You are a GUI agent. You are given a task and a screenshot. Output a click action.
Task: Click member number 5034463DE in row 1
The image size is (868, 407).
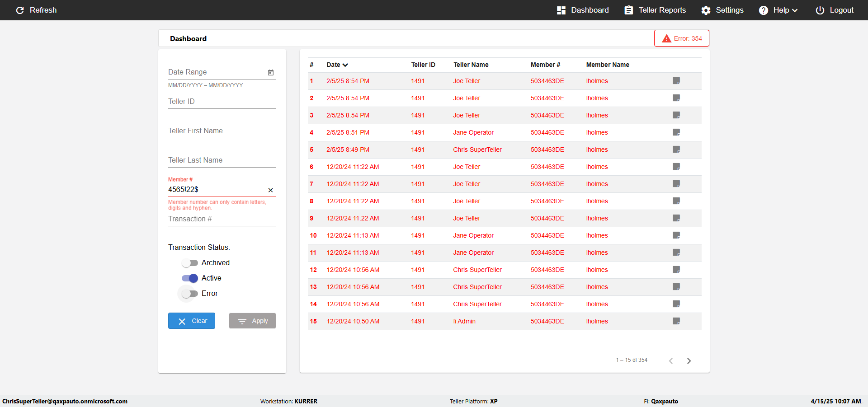point(547,81)
